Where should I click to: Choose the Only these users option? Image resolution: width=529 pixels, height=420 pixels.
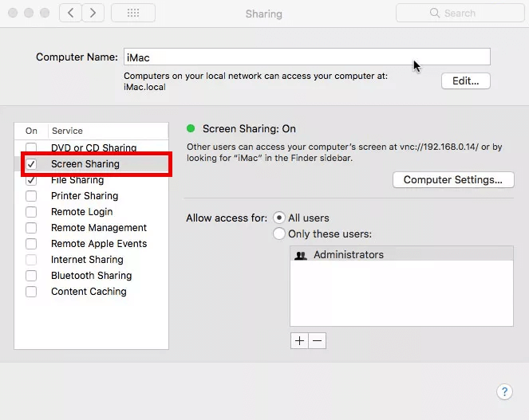tap(279, 234)
